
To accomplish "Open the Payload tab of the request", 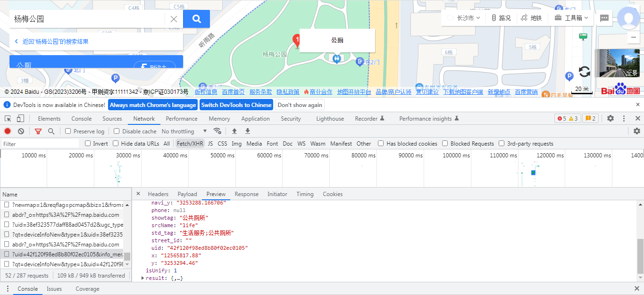I will (187, 194).
